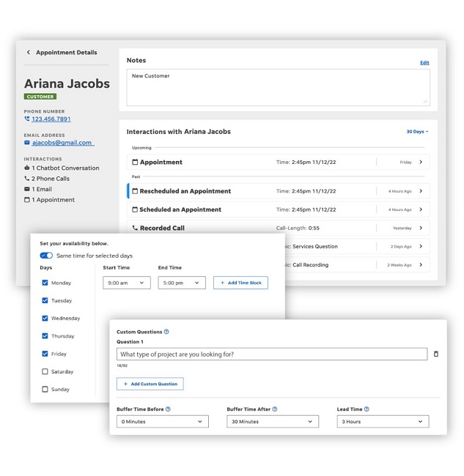Click the Call-Length: 0:55 text

(298, 228)
